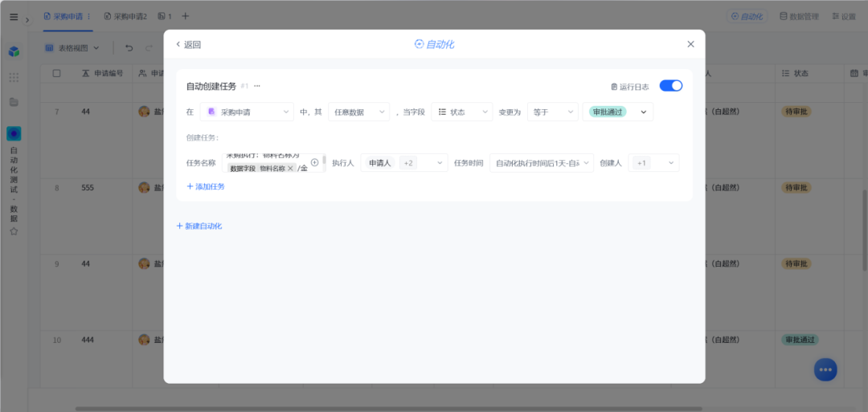
Task: Open the 表格视图 view dropdown
Action: (72, 48)
